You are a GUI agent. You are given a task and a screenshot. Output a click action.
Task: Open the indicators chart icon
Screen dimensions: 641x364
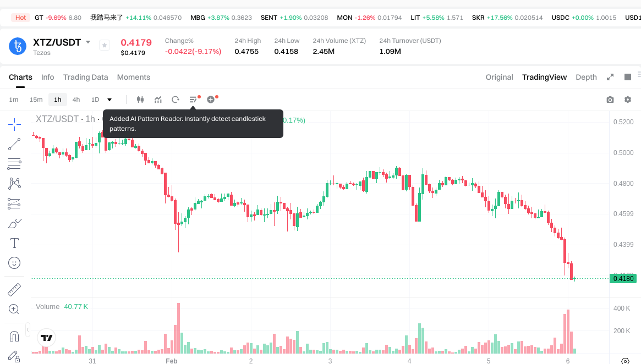tap(158, 100)
